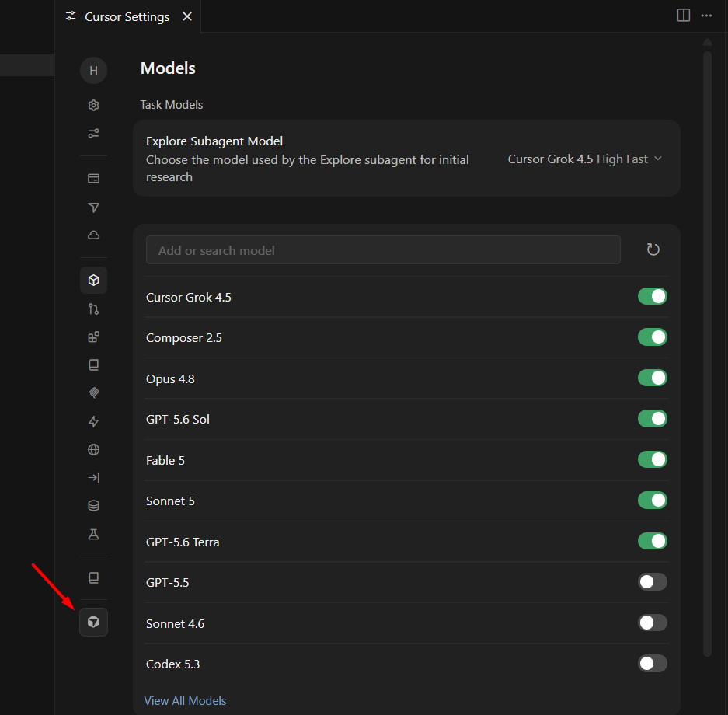Open the book docs icon below the flask
Viewport: 728px width, 715px height.
click(x=93, y=578)
